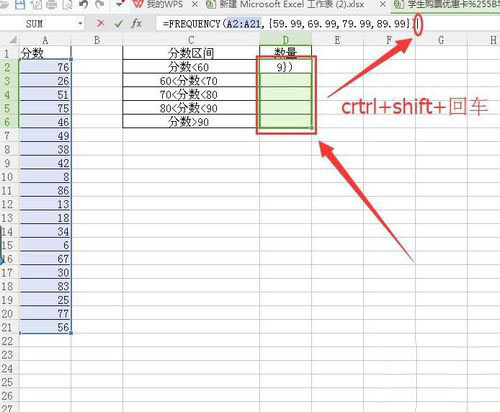This screenshot has height=412, width=500.
Task: Click the Save icon in quick toolbar
Action: click(20, 4)
